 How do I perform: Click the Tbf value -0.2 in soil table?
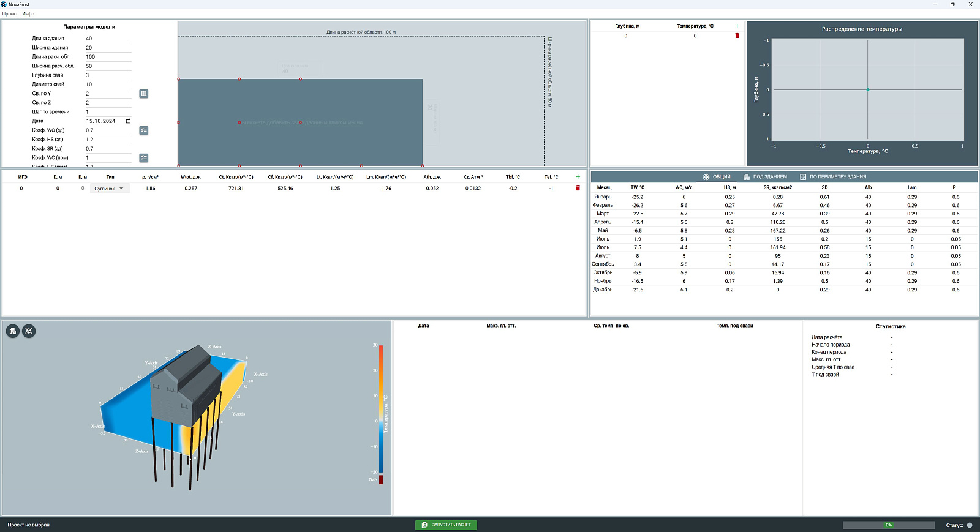pyautogui.click(x=513, y=189)
